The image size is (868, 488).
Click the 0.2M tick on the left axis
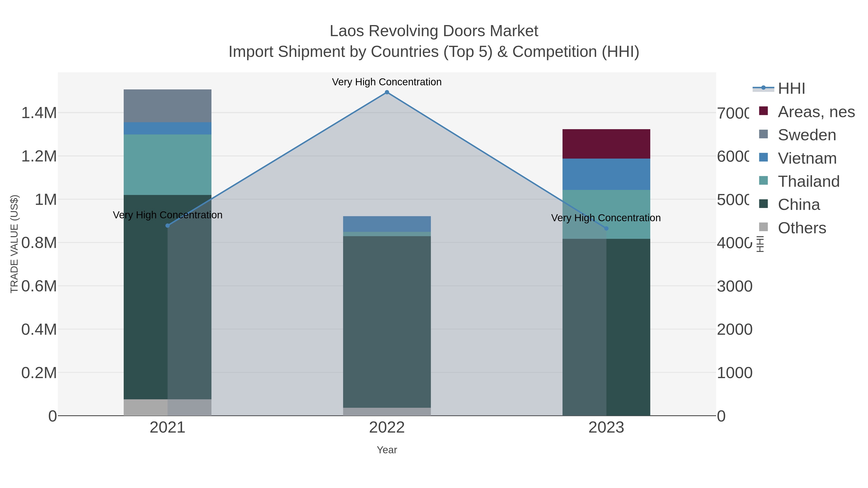click(x=39, y=373)
